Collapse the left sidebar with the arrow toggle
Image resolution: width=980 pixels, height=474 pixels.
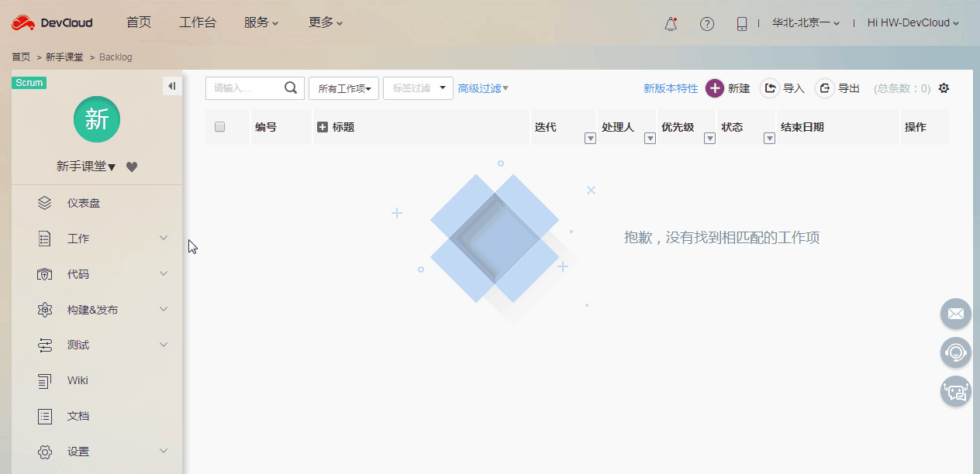pos(172,85)
